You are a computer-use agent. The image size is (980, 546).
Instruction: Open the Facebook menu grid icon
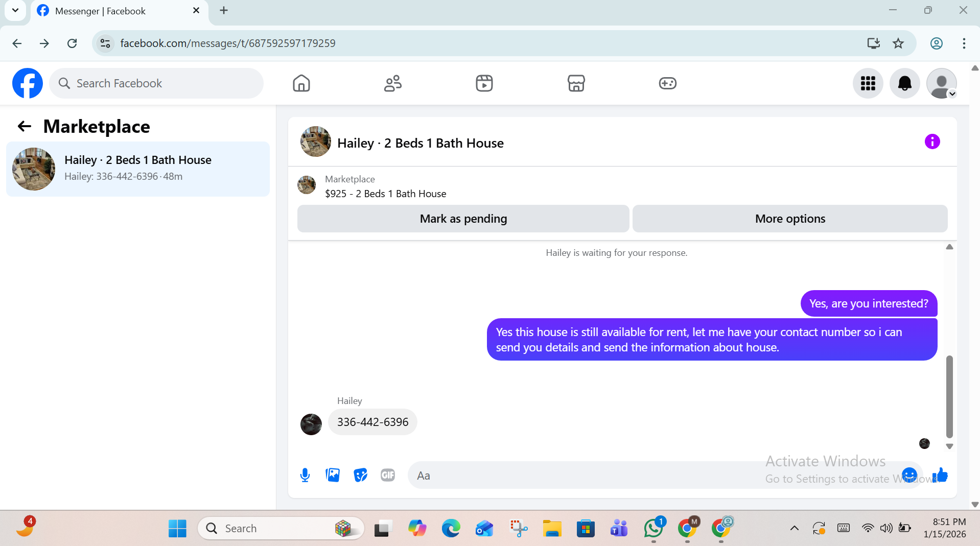point(868,83)
